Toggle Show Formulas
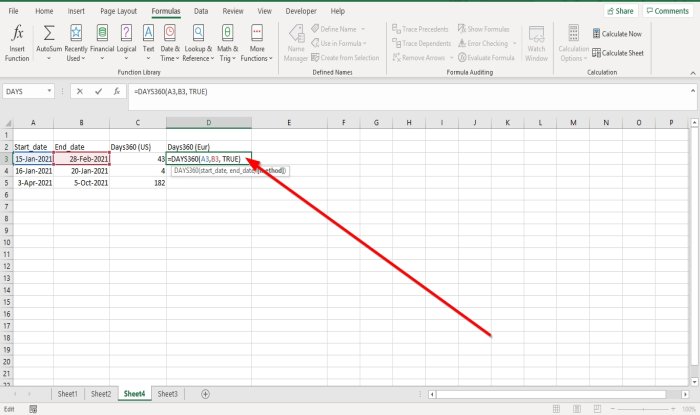700x415 pixels. click(x=483, y=29)
